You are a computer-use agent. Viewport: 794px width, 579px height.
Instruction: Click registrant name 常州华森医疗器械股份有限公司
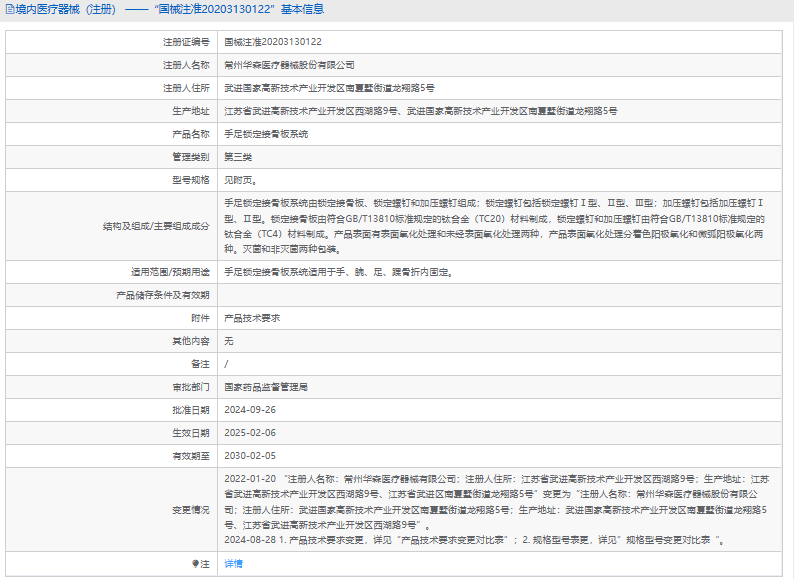[289, 65]
